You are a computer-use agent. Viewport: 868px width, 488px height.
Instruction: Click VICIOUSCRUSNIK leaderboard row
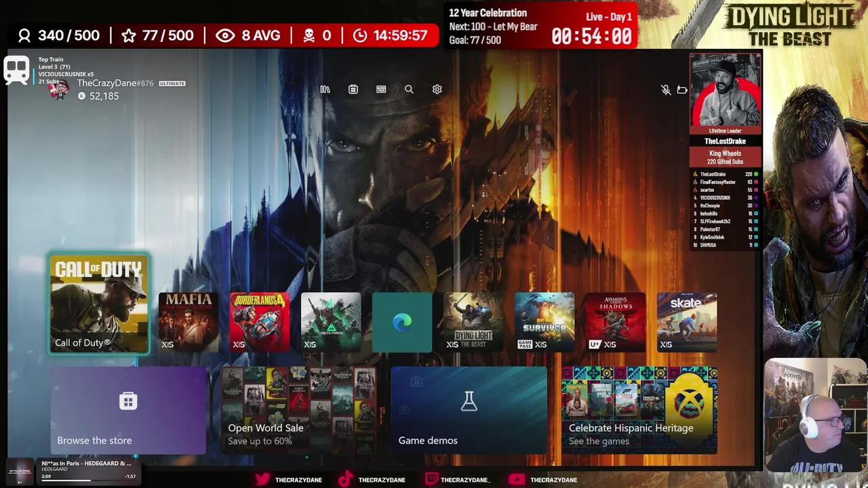pyautogui.click(x=726, y=198)
